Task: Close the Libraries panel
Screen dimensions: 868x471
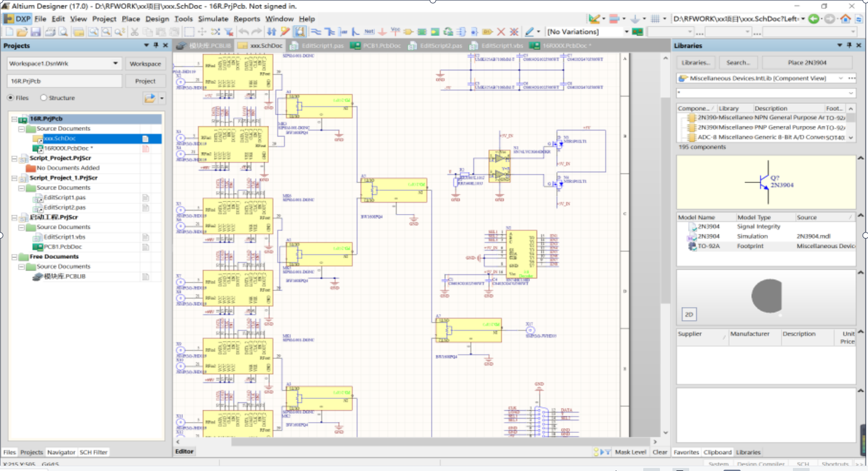Action: (859, 46)
